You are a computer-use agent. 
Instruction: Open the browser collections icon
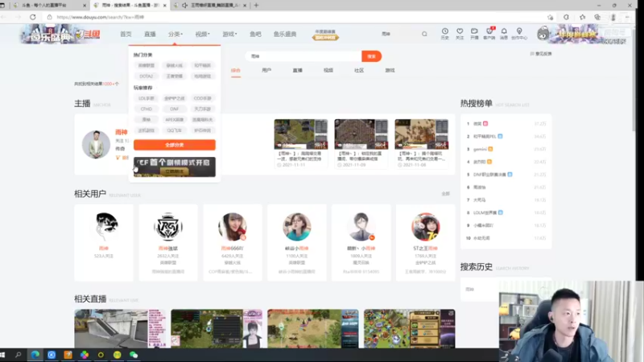click(597, 17)
